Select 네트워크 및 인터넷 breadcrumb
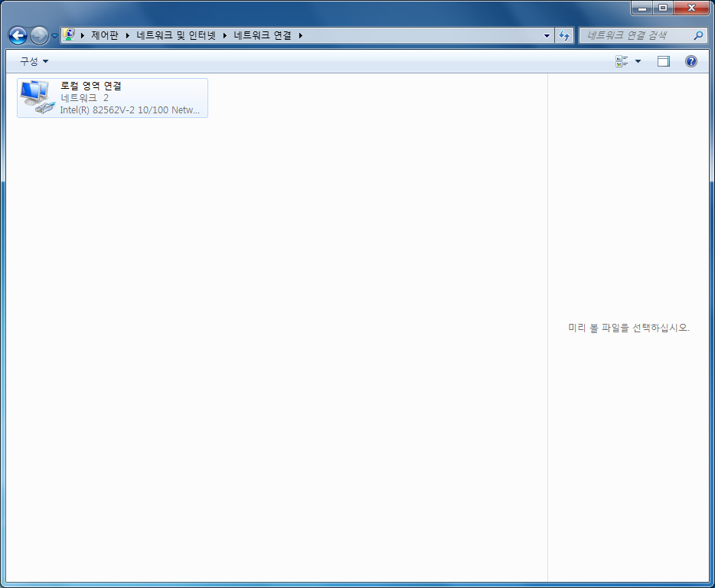This screenshot has height=588, width=715. [176, 35]
